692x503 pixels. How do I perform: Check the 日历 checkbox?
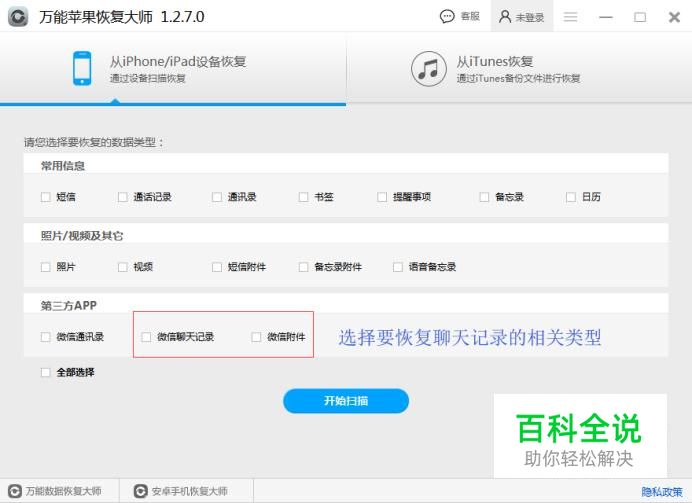tap(571, 197)
